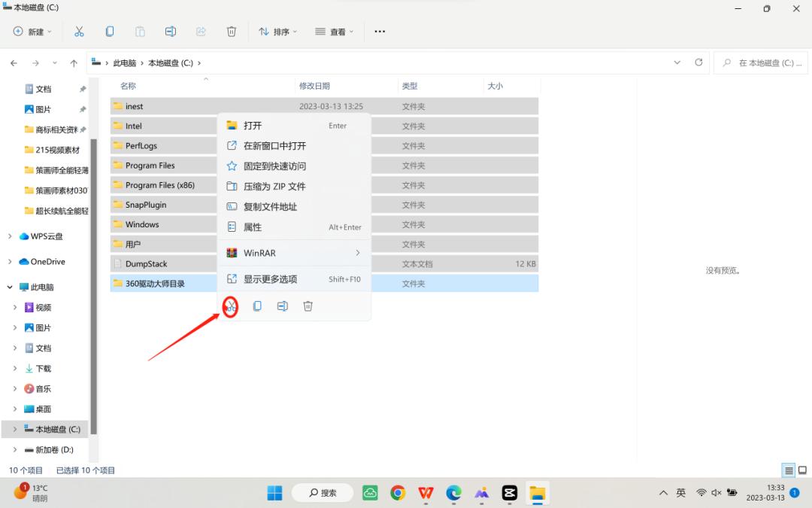
Task: Unpin 文档 from the quick access sidebar
Action: pos(82,88)
